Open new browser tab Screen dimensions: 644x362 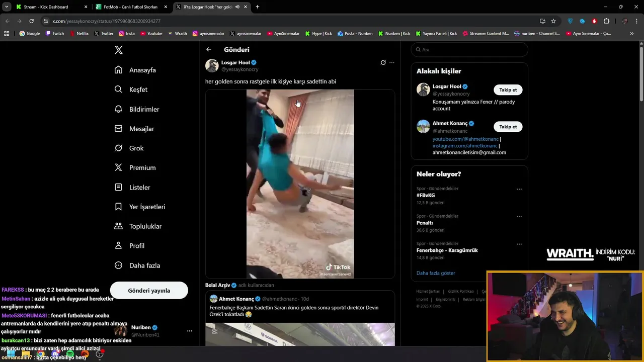[x=258, y=7]
